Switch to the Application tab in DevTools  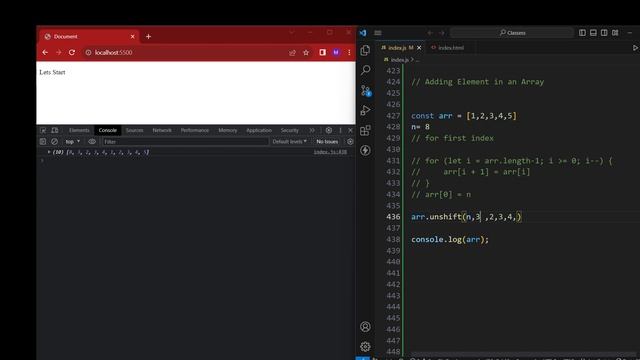[x=259, y=130]
